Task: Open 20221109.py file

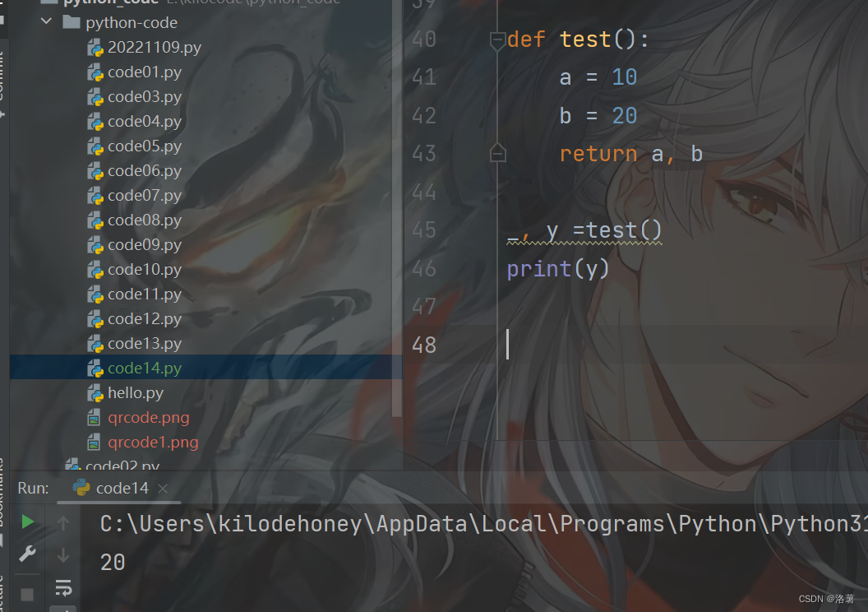Action: [x=155, y=48]
